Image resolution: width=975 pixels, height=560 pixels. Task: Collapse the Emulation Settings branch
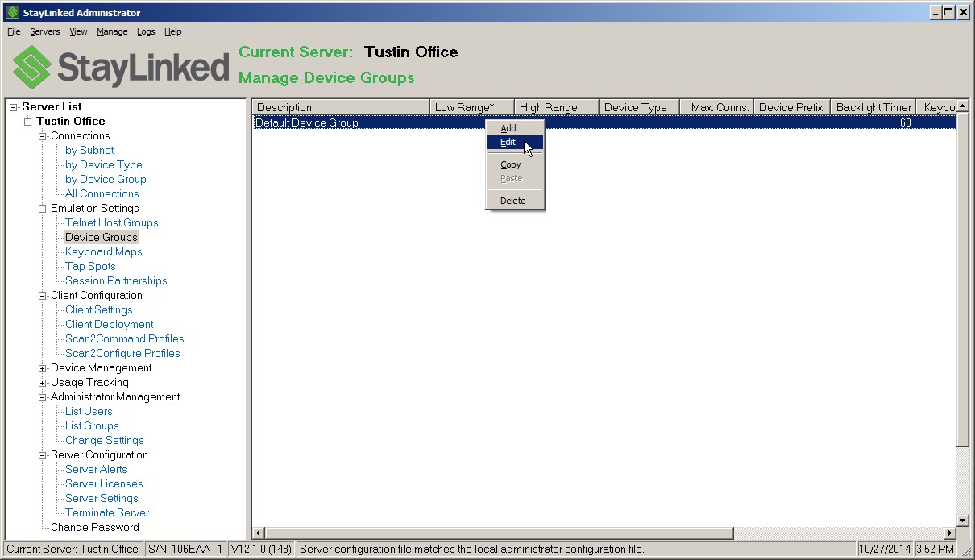[41, 208]
